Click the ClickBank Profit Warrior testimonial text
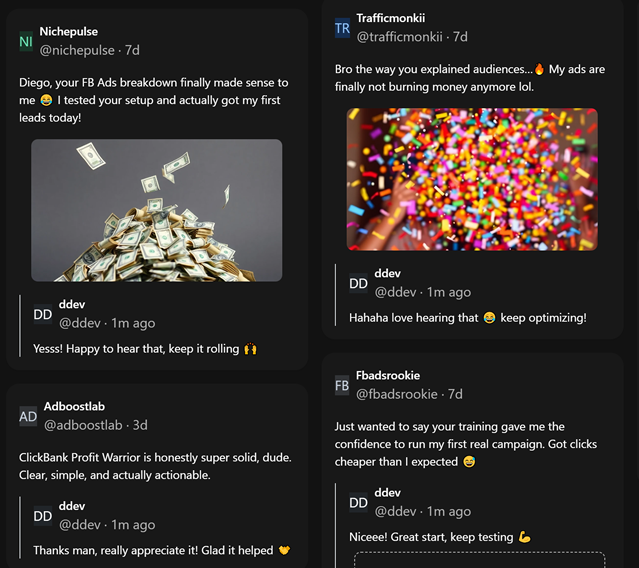This screenshot has width=639, height=568. [x=155, y=466]
